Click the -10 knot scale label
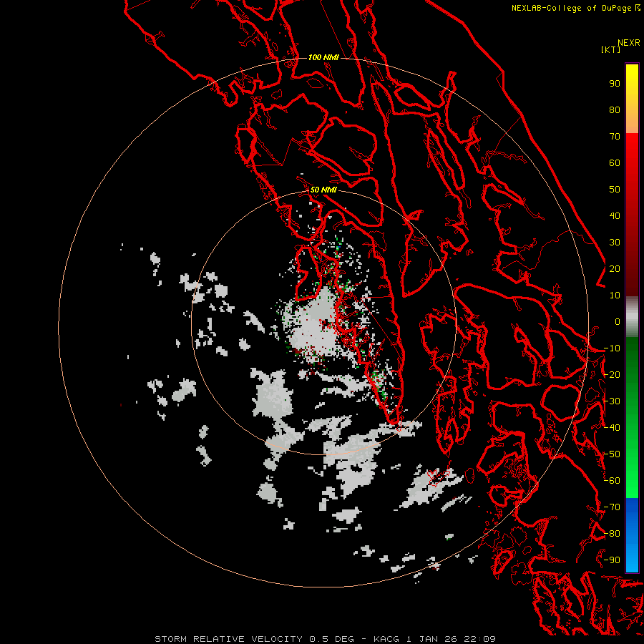This screenshot has width=644, height=644. click(612, 348)
